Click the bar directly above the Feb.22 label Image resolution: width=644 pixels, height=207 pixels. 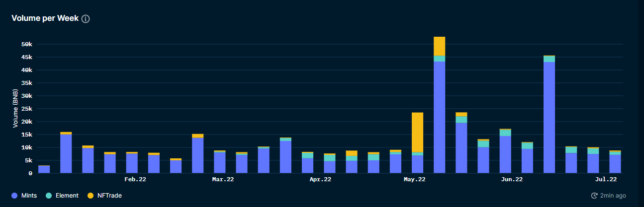pos(132,163)
